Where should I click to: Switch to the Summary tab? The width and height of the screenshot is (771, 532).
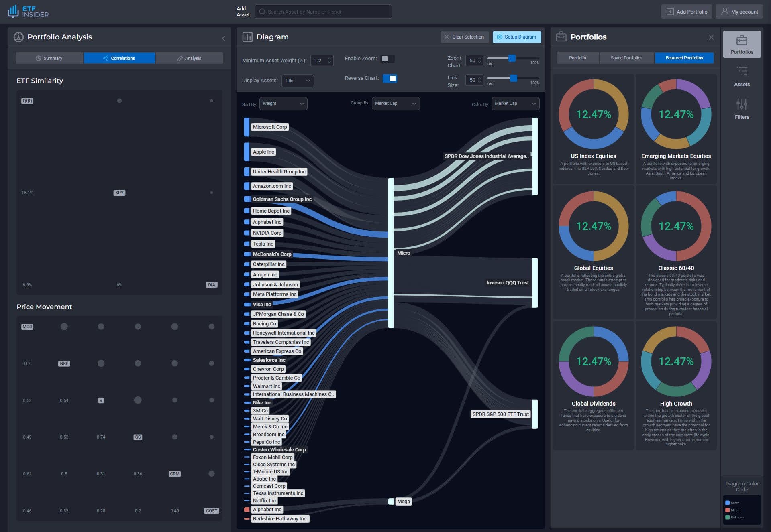point(49,58)
